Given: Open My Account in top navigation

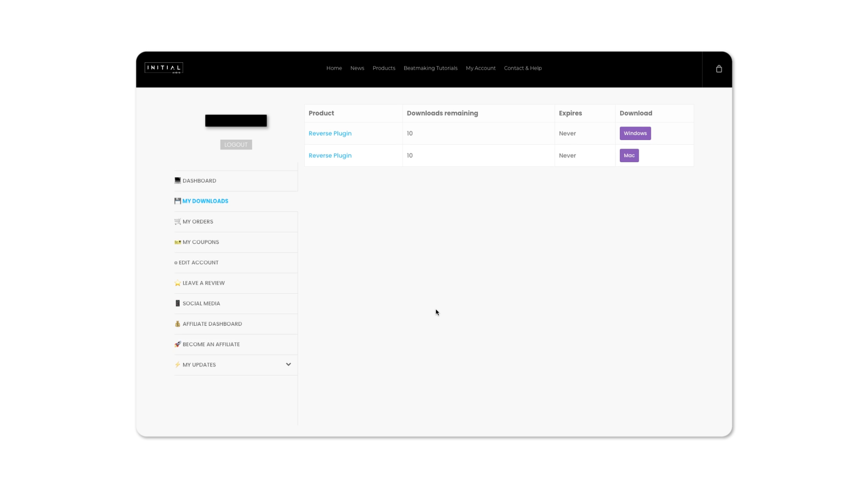Looking at the screenshot, I should click(481, 68).
